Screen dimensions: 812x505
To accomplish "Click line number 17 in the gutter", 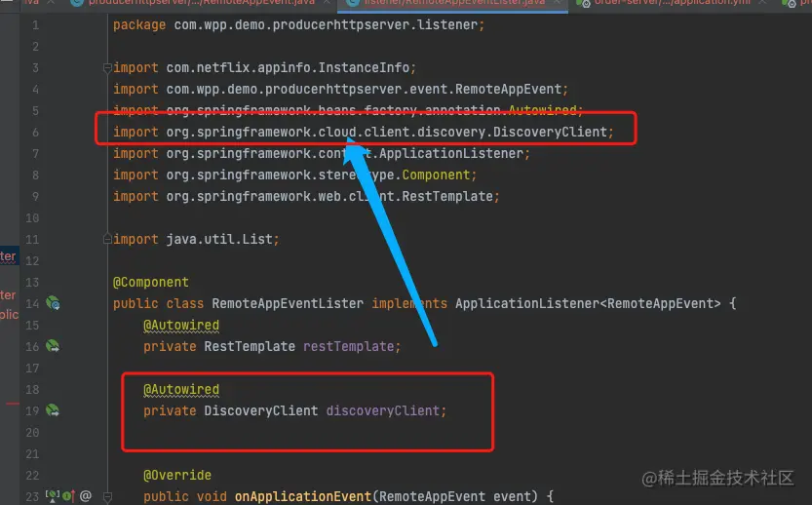I will point(32,369).
